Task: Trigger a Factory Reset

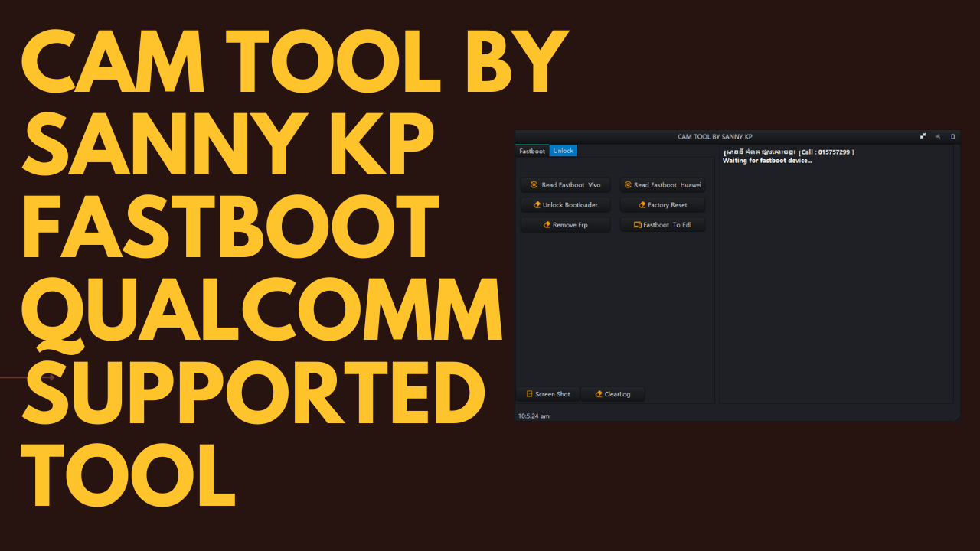Action: point(663,204)
